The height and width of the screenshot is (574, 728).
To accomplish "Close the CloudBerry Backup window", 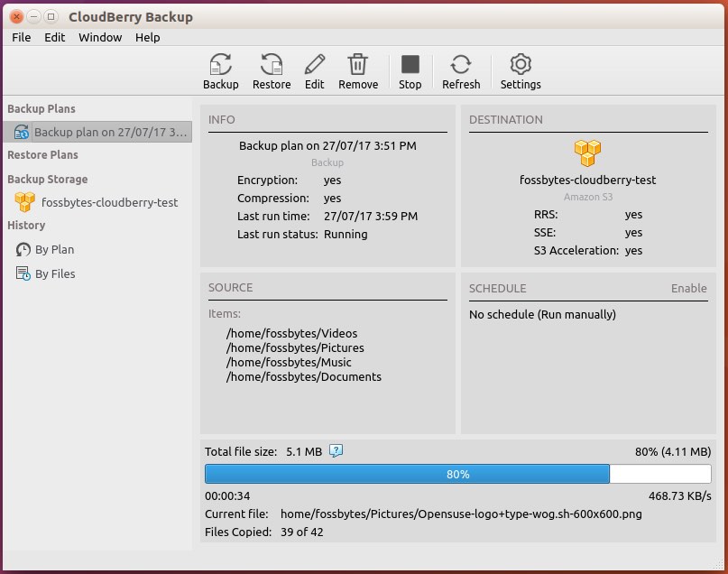I will (x=16, y=17).
